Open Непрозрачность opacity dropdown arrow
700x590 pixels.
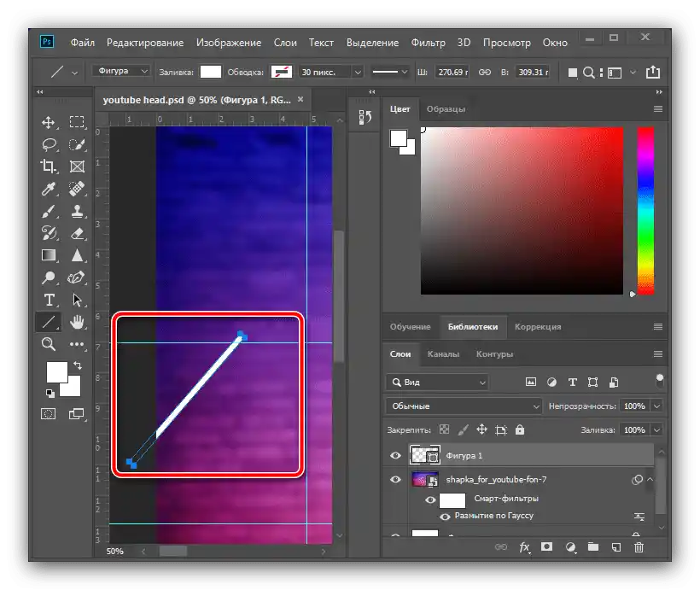[x=656, y=406]
